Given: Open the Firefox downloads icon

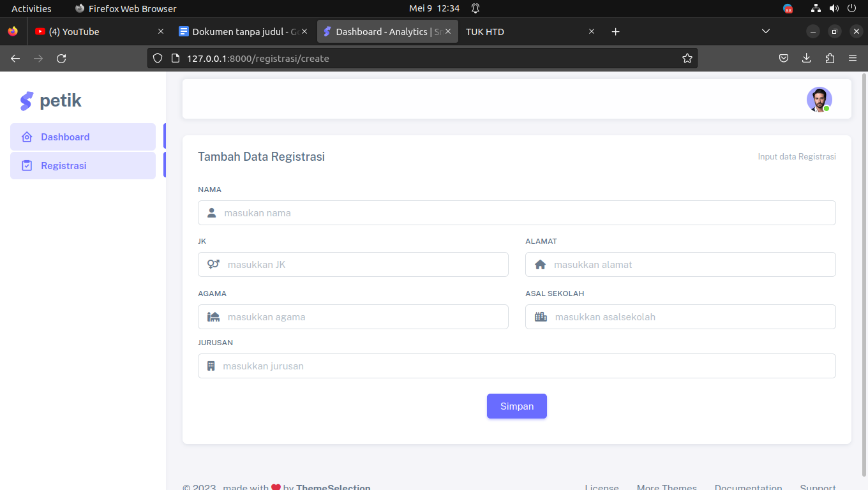Looking at the screenshot, I should [807, 58].
